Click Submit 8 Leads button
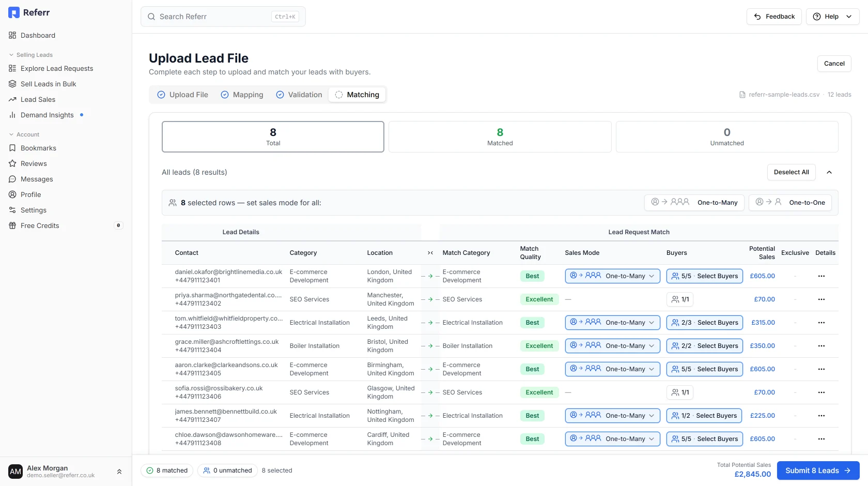Image resolution: width=868 pixels, height=486 pixels. 818,470
